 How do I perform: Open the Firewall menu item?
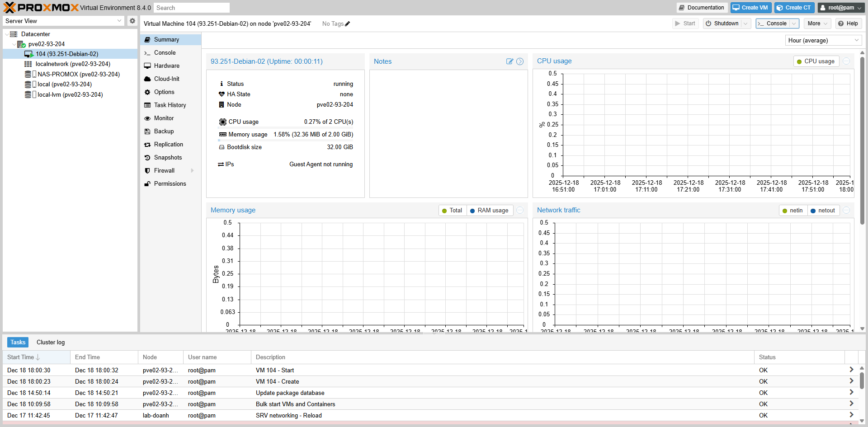click(x=164, y=170)
